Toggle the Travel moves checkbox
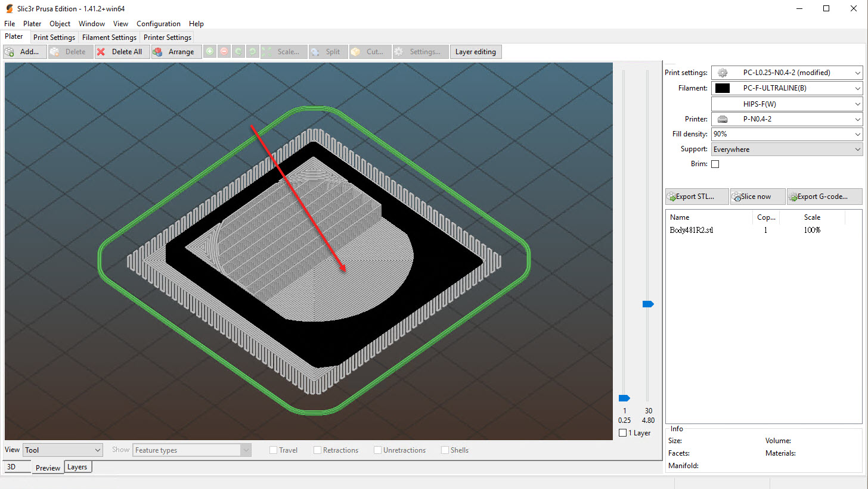Screen dimensions: 868x489 pyautogui.click(x=274, y=450)
